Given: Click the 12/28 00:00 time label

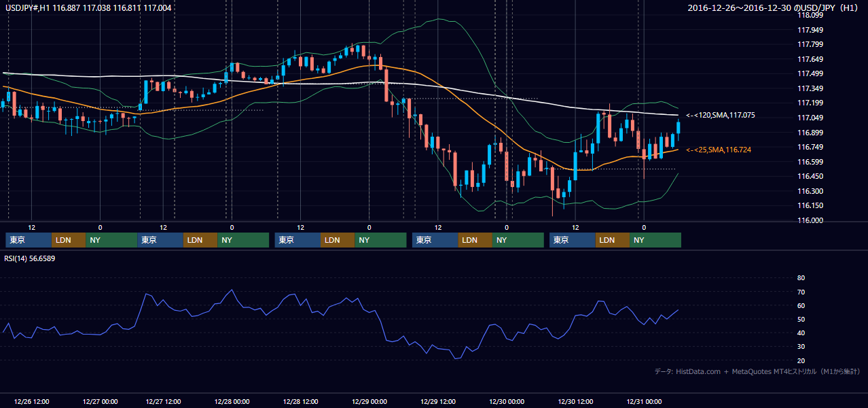Looking at the screenshot, I should pos(233,401).
